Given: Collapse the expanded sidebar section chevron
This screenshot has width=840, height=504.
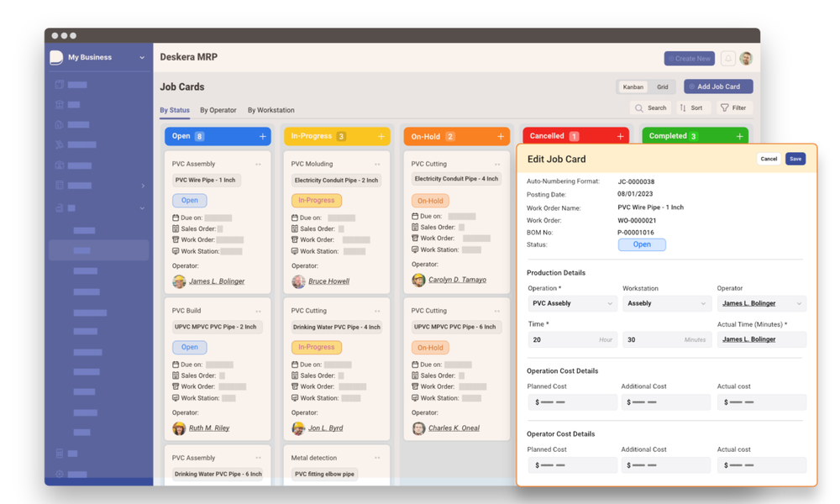Looking at the screenshot, I should pos(142,207).
